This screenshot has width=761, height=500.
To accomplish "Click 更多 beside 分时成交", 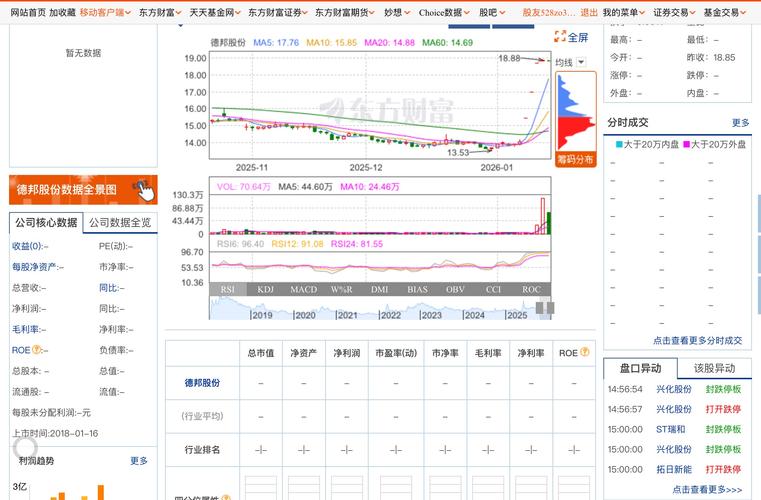I will (740, 123).
